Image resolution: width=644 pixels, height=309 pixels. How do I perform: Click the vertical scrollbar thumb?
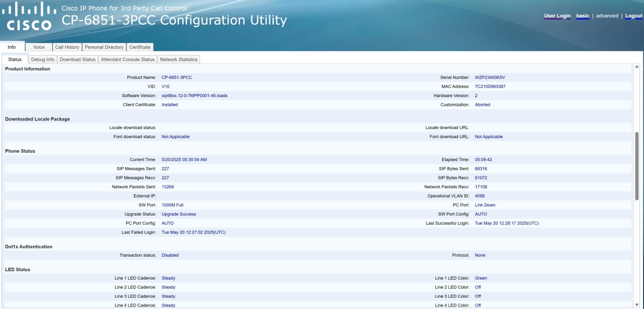(x=637, y=166)
